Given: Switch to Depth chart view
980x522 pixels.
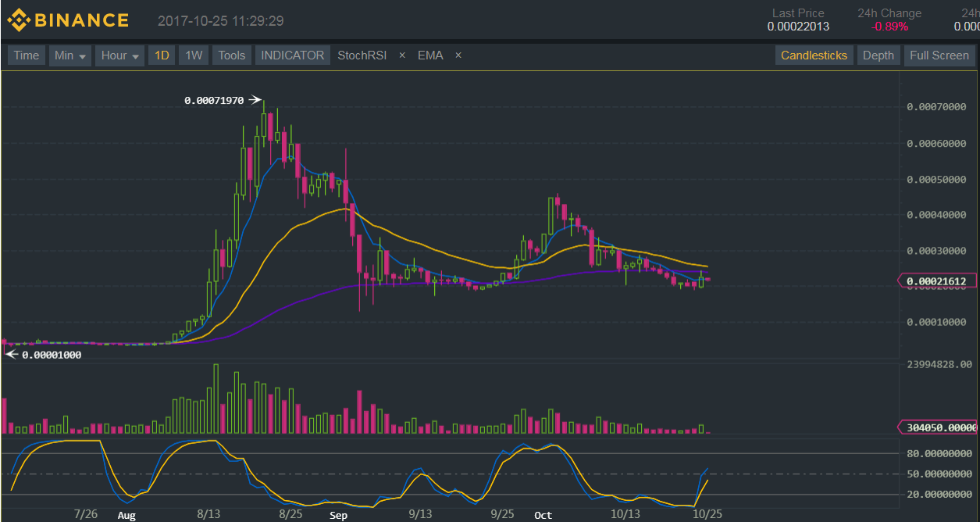Looking at the screenshot, I should click(878, 55).
